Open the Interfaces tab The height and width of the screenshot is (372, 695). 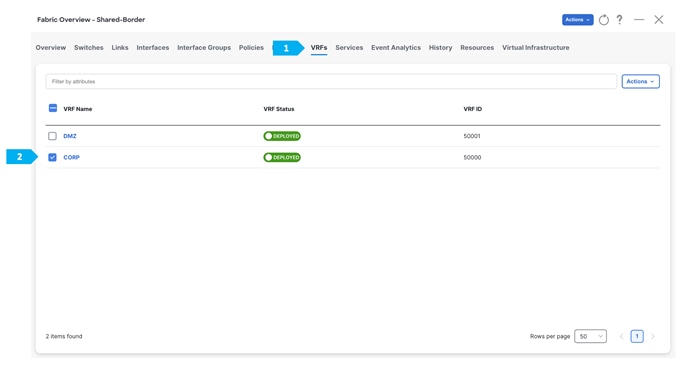[152, 47]
